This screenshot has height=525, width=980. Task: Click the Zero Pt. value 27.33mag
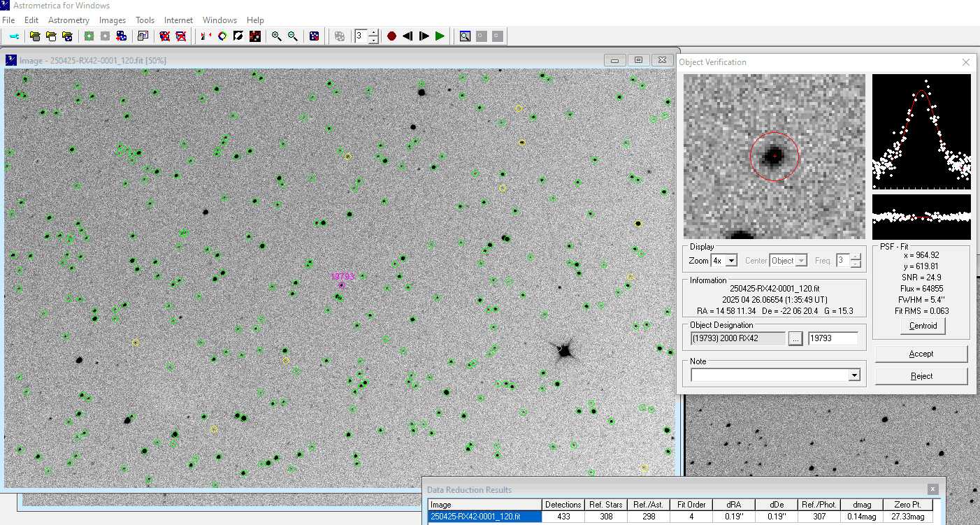click(x=907, y=517)
